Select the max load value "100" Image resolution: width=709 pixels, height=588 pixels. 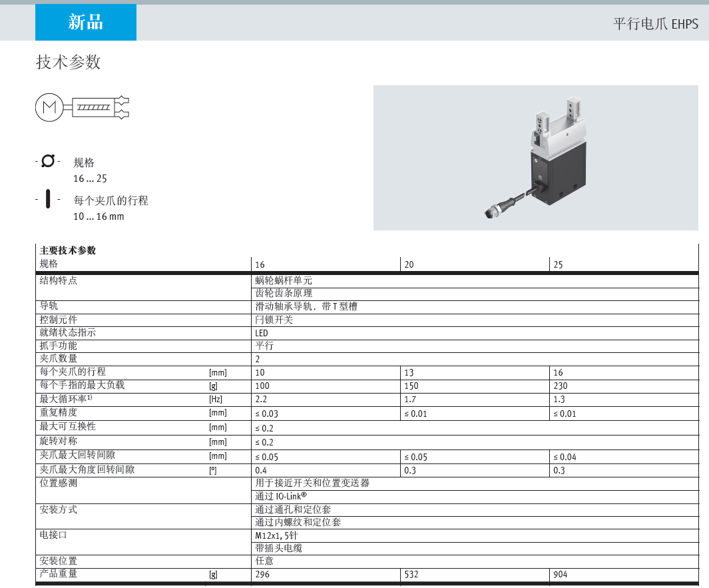coord(262,386)
